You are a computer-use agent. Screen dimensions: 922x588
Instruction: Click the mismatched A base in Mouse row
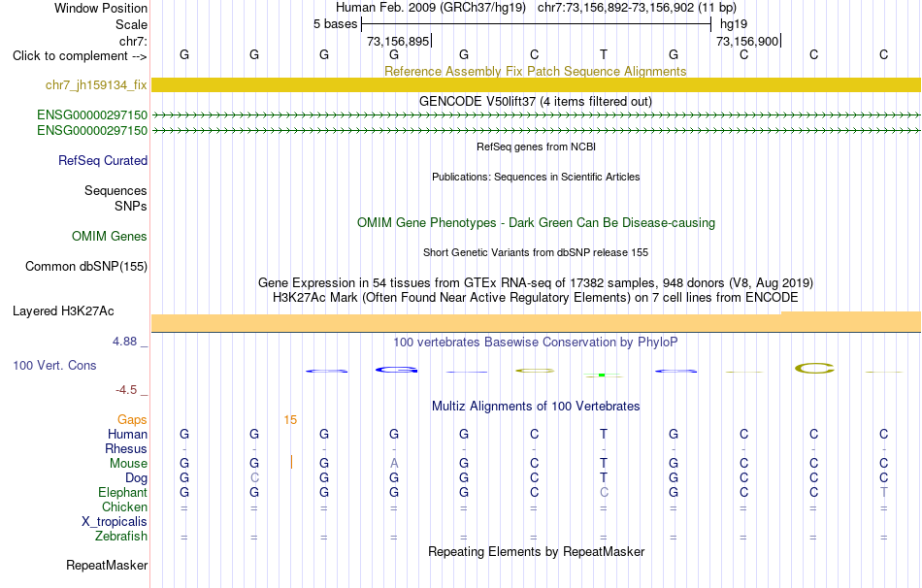394,464
